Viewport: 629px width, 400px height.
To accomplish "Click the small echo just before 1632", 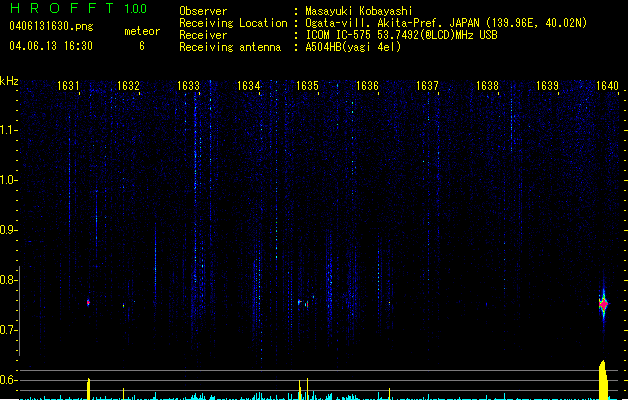I will (124, 306).
